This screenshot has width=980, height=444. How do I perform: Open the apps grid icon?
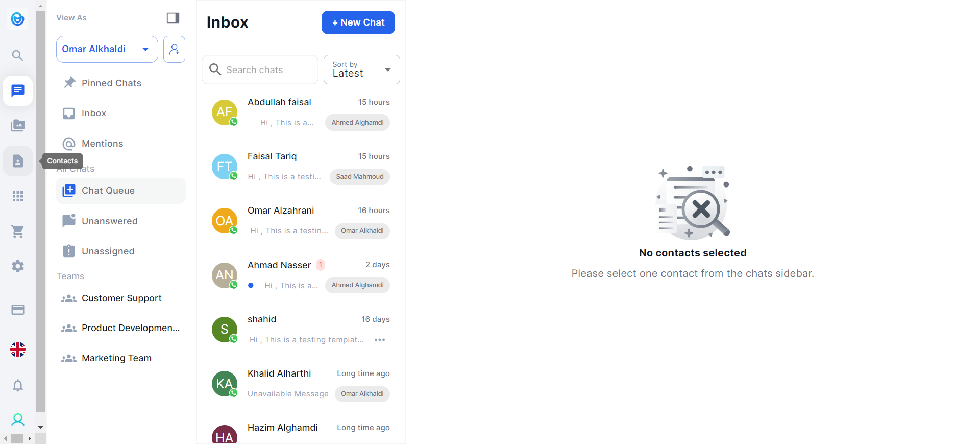(x=18, y=196)
